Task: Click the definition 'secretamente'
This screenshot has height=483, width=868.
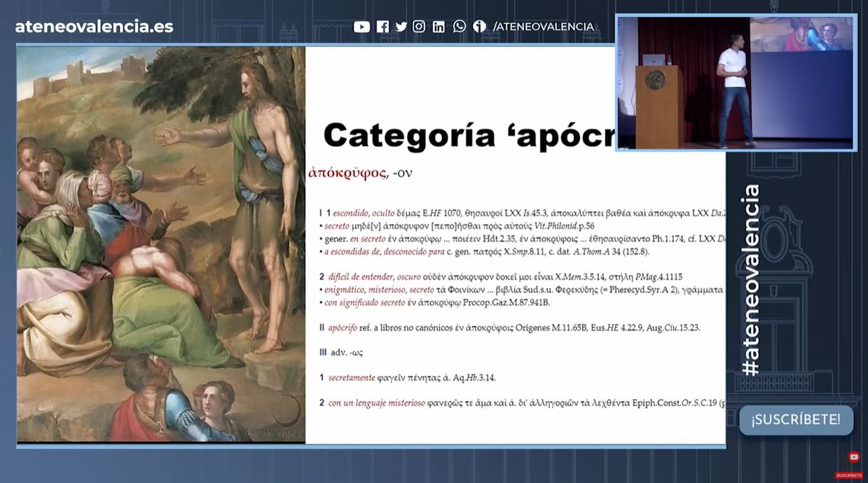Action: point(352,377)
